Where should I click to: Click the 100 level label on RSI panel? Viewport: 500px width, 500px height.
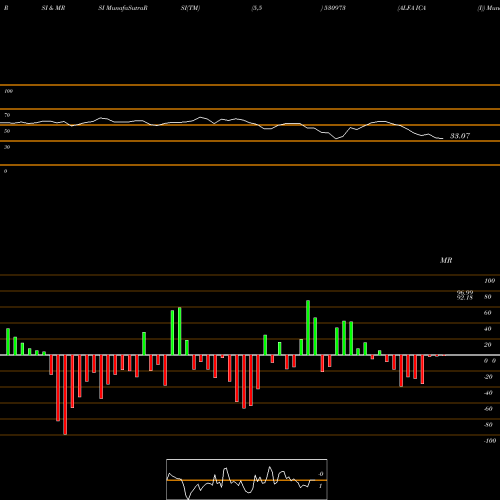coord(8,91)
